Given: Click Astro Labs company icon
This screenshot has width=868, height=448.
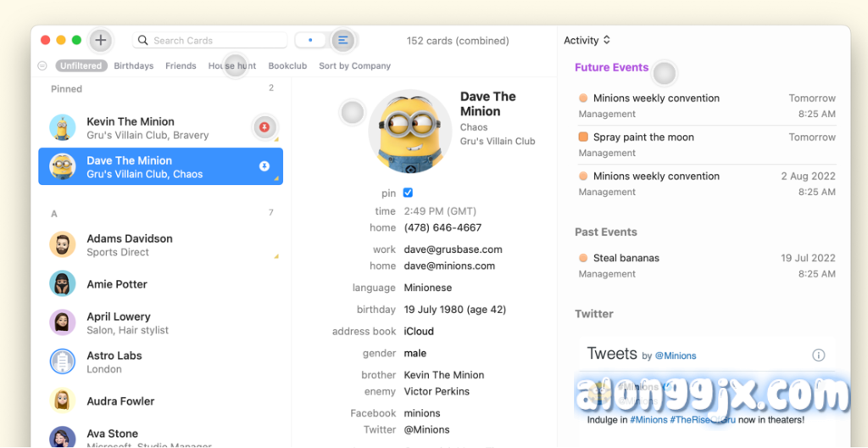Looking at the screenshot, I should coord(62,362).
